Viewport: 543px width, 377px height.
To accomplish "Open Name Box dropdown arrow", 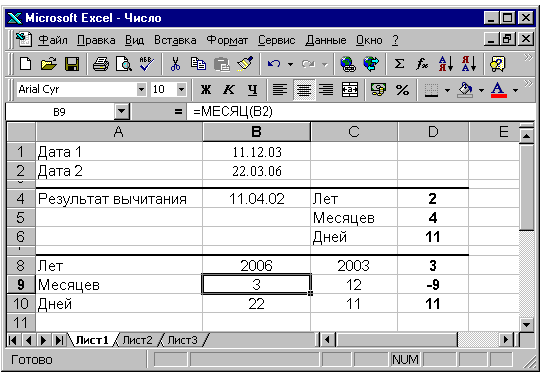I will click(122, 111).
